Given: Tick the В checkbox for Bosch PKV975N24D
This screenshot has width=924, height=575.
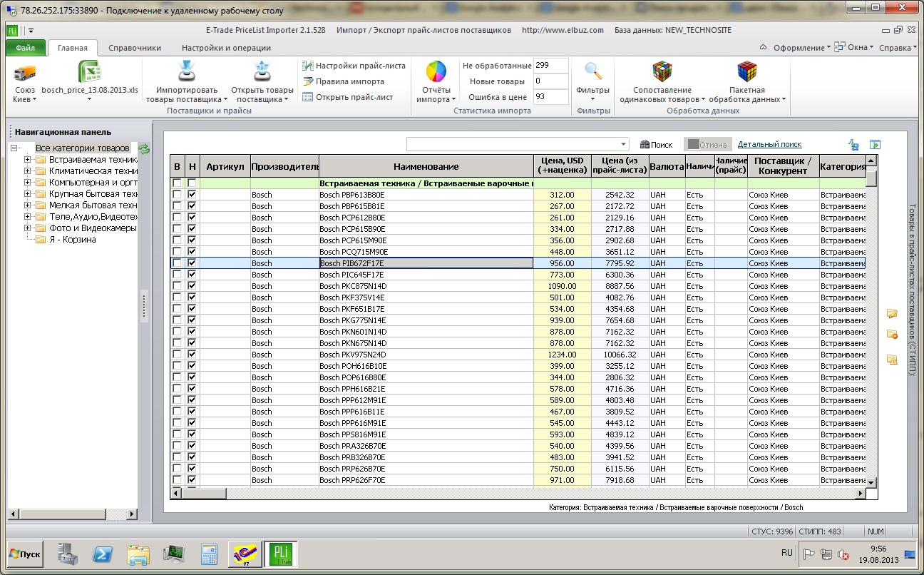Looking at the screenshot, I should click(177, 355).
